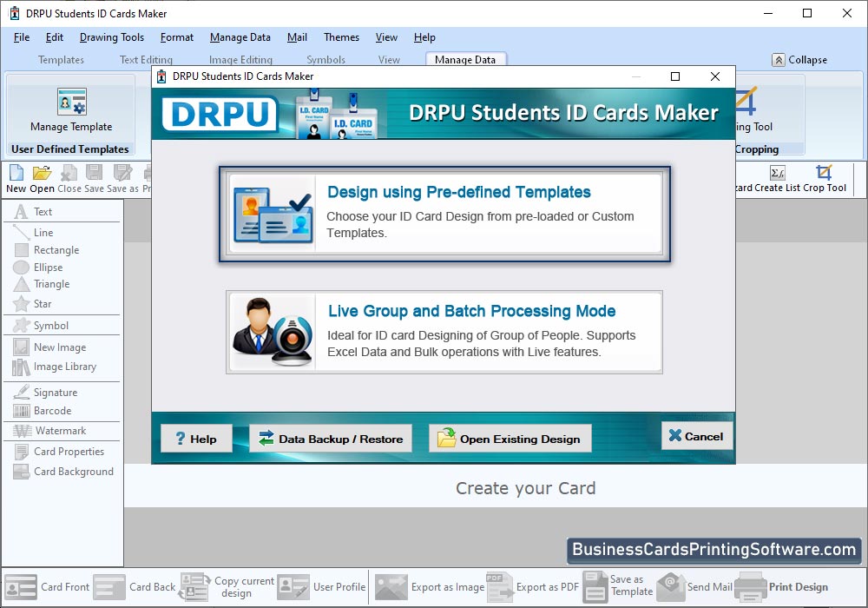This screenshot has width=868, height=608.
Task: Switch to the Symbols ribbon tab
Action: (326, 60)
